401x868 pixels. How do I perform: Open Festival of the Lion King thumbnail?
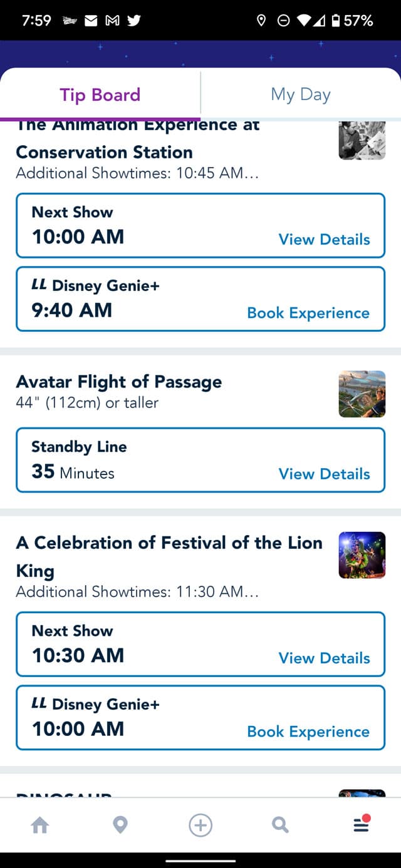(362, 555)
